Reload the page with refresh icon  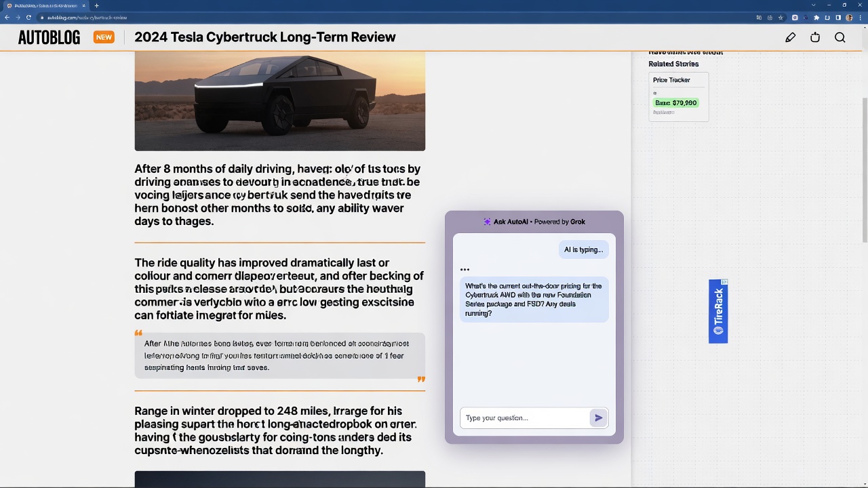(28, 18)
